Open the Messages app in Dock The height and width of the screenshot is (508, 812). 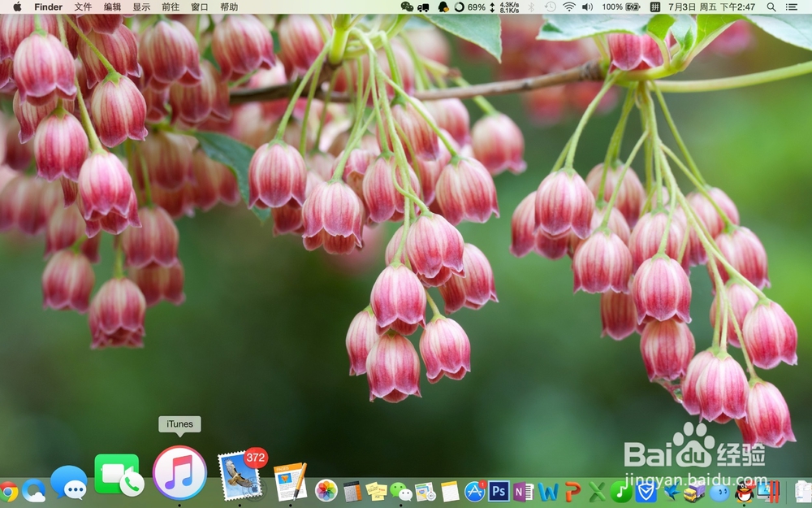(x=69, y=483)
